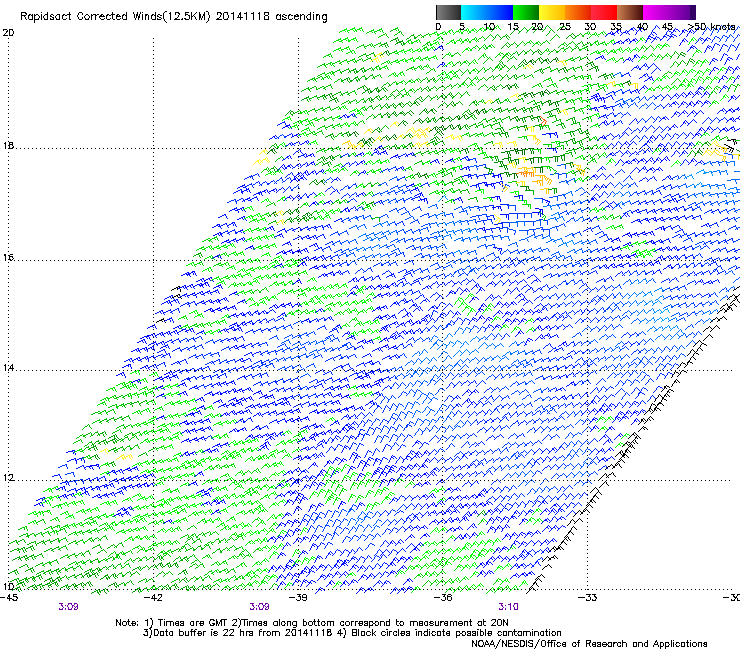Click the orange 25-30 knots legend segment
This screenshot has height=650, width=740.
(578, 12)
